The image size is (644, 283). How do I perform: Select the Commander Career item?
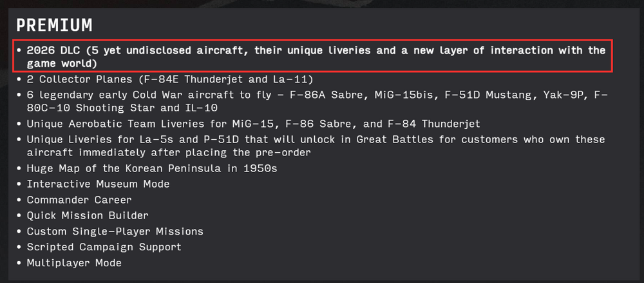(x=79, y=200)
